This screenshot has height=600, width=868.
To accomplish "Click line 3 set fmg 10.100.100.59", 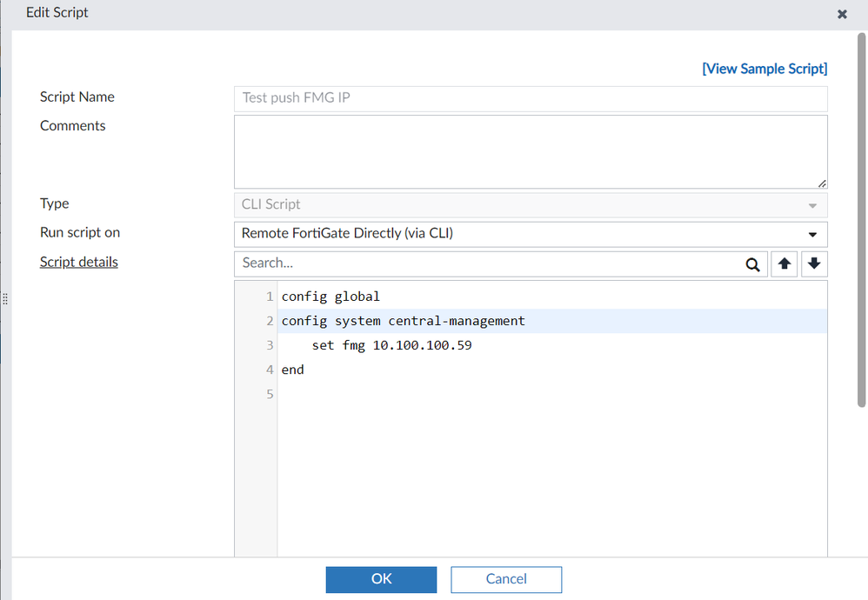I will 391,345.
